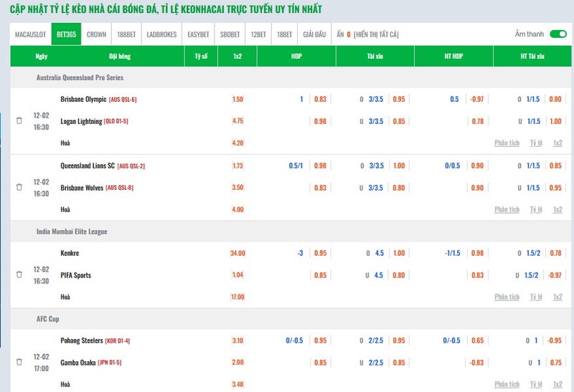
Task: Choose the 188BET bookmaker tab
Action: 126,34
